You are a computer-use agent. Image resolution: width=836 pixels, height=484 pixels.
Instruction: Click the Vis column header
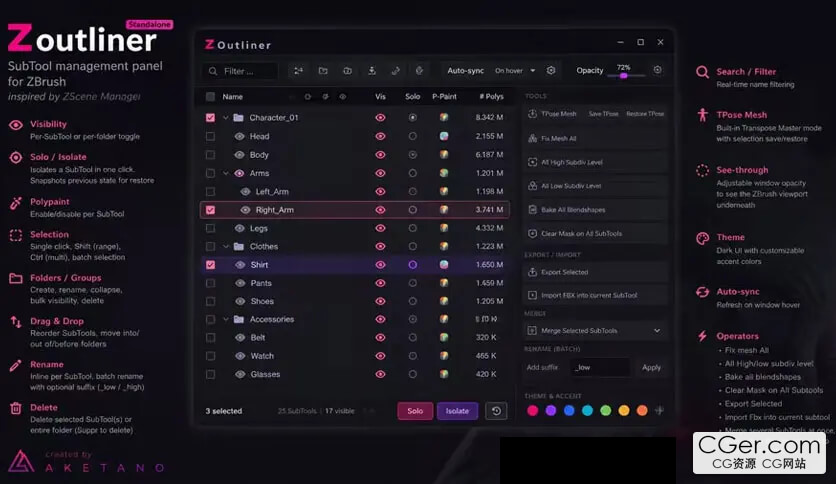click(380, 96)
